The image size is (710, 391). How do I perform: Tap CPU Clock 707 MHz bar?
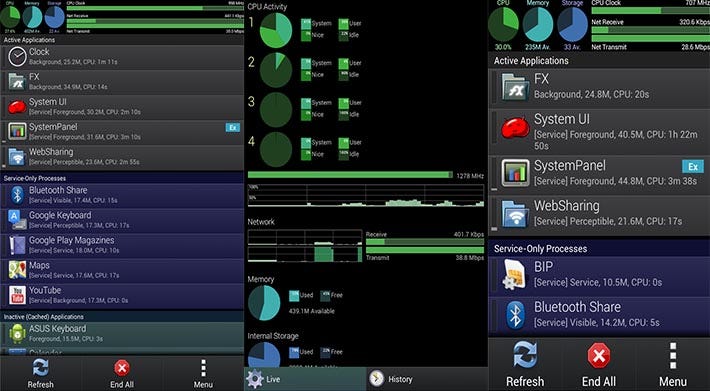pos(650,10)
